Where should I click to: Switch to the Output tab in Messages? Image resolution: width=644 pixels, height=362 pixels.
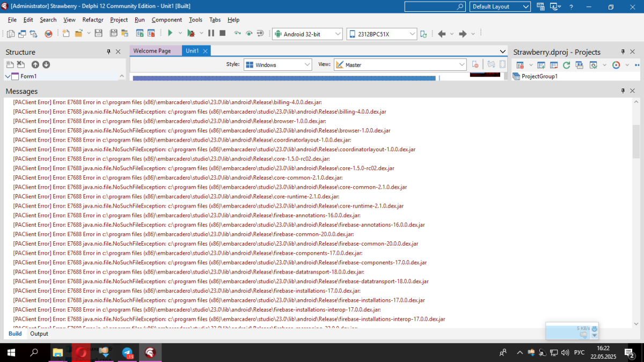tap(39, 334)
